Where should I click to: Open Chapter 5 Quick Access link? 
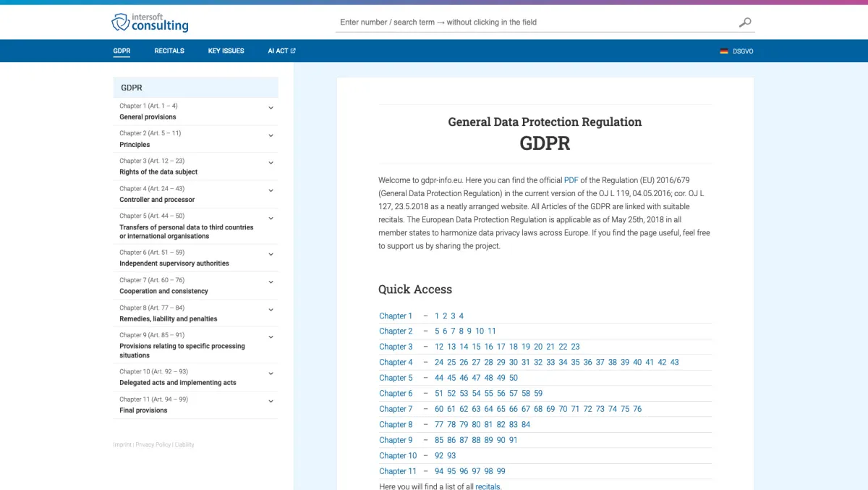click(x=396, y=378)
